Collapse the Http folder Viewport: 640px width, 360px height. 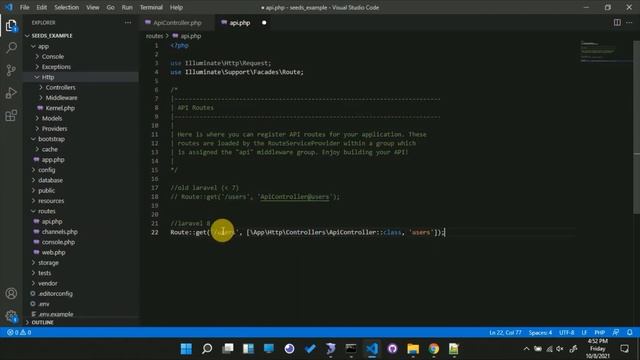48,77
